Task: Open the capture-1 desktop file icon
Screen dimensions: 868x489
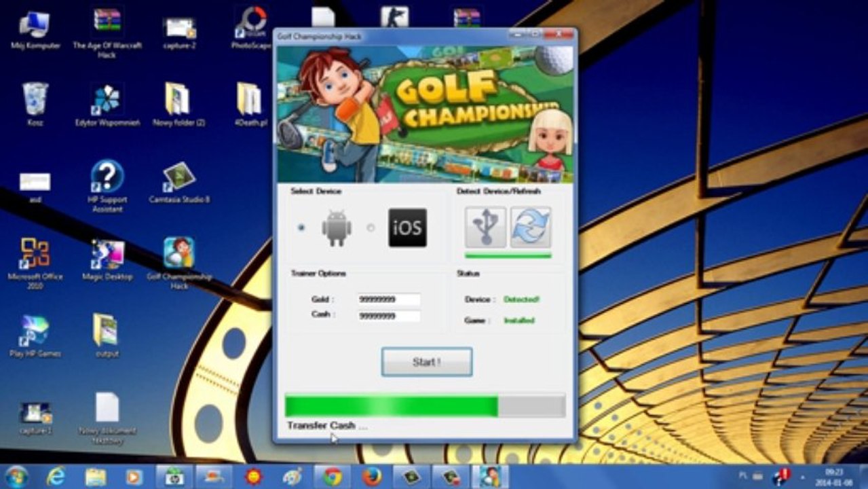Action: click(x=35, y=417)
